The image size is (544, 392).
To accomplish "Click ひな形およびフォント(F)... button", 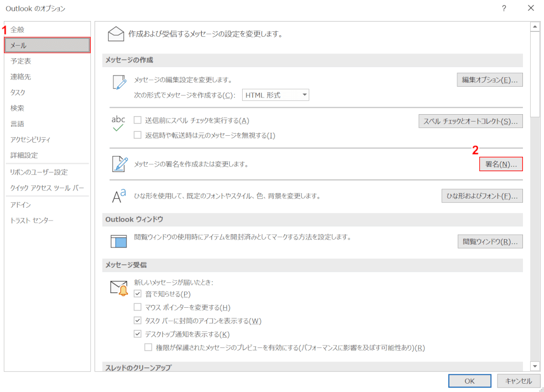I will coord(482,196).
